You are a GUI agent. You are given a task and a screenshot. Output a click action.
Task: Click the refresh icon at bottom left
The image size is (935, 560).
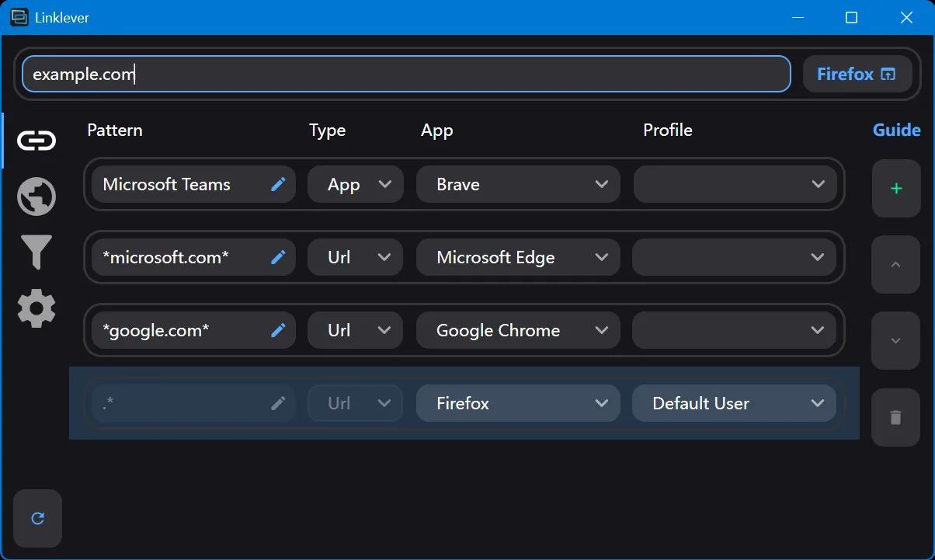pos(36,518)
